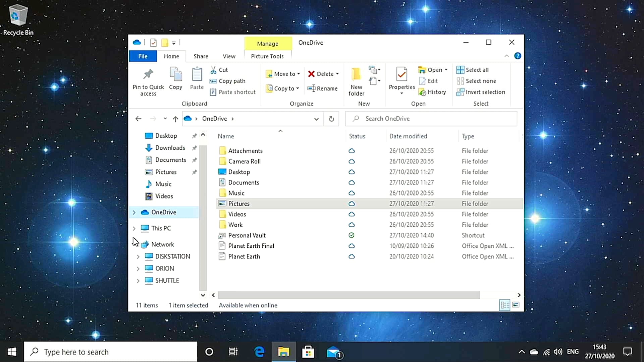
Task: Open the Share ribbon tab
Action: click(201, 56)
